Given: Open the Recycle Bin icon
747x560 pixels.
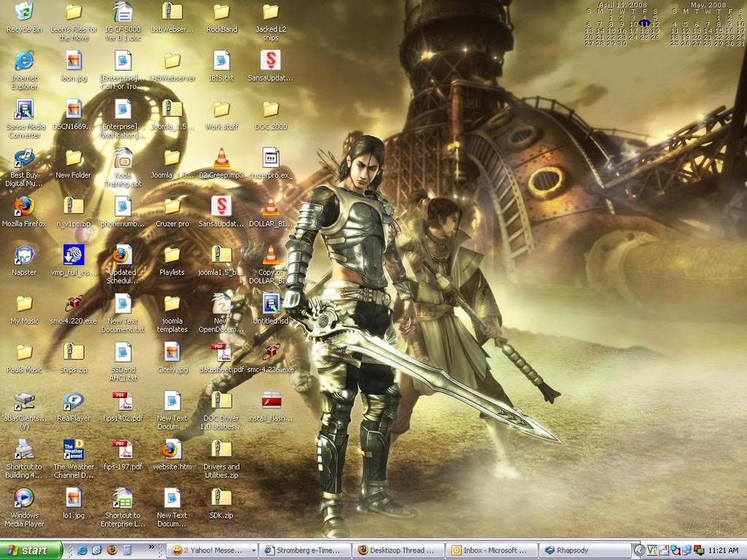Looking at the screenshot, I should (x=24, y=17).
